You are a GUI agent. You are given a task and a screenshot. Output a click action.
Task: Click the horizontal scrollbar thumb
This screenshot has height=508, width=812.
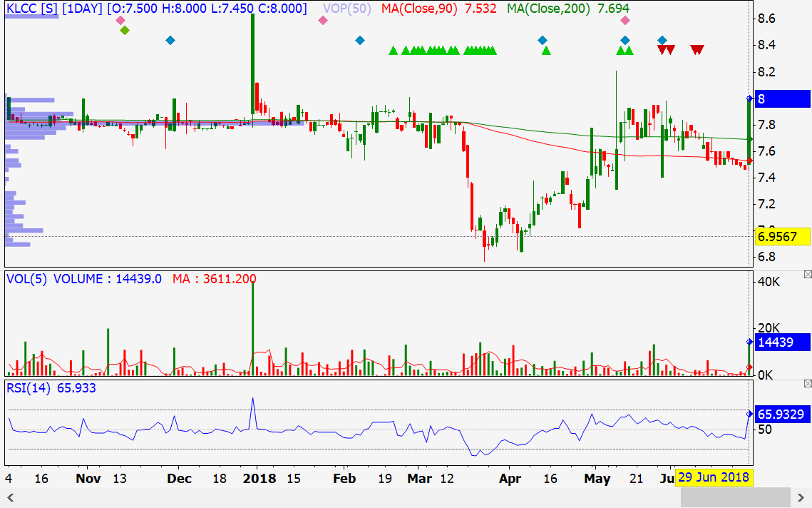(735, 497)
